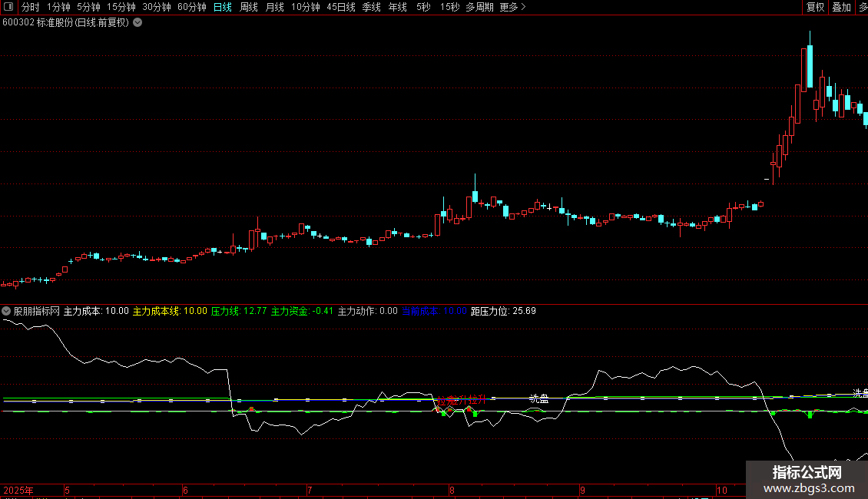Click the 叠加 overlay button
868x499 pixels.
[x=841, y=7]
